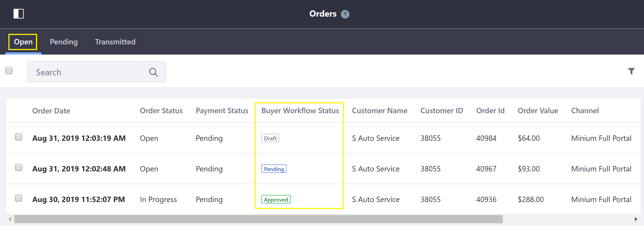Select the $64.00 order value

click(529, 138)
